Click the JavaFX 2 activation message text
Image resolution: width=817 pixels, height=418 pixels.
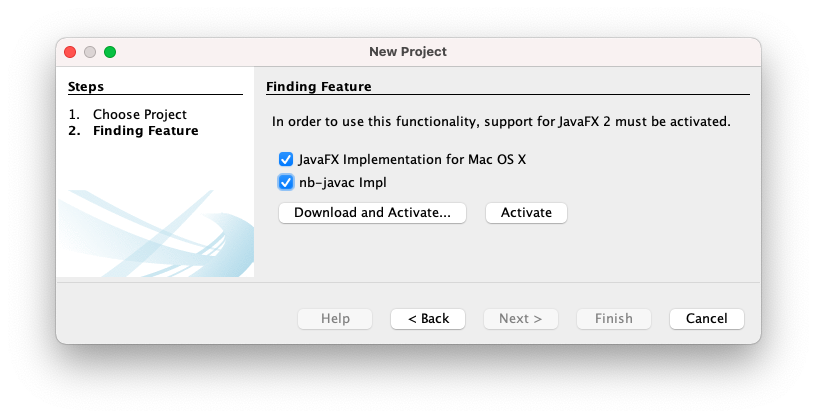(501, 122)
